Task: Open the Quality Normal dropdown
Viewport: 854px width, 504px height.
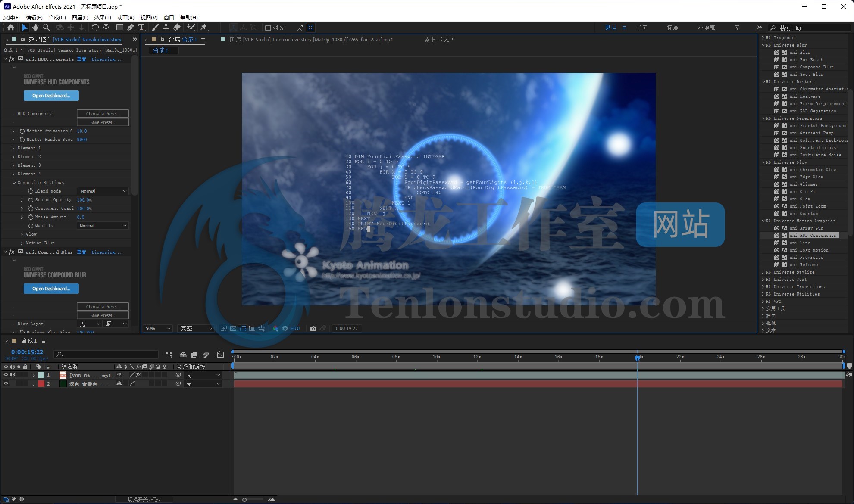Action: click(103, 226)
